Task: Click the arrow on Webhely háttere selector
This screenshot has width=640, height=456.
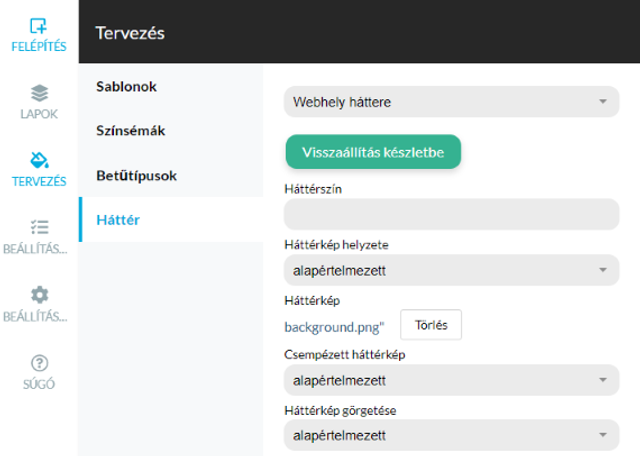Action: tap(603, 101)
